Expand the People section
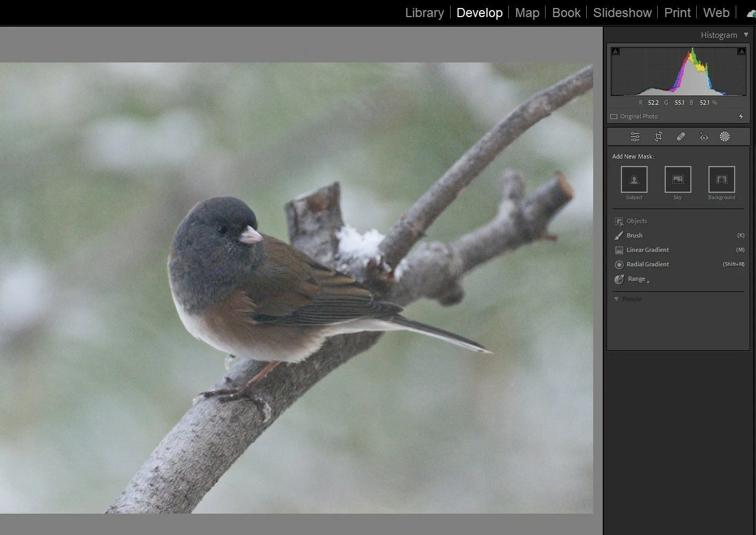The width and height of the screenshot is (756, 535). click(616, 299)
